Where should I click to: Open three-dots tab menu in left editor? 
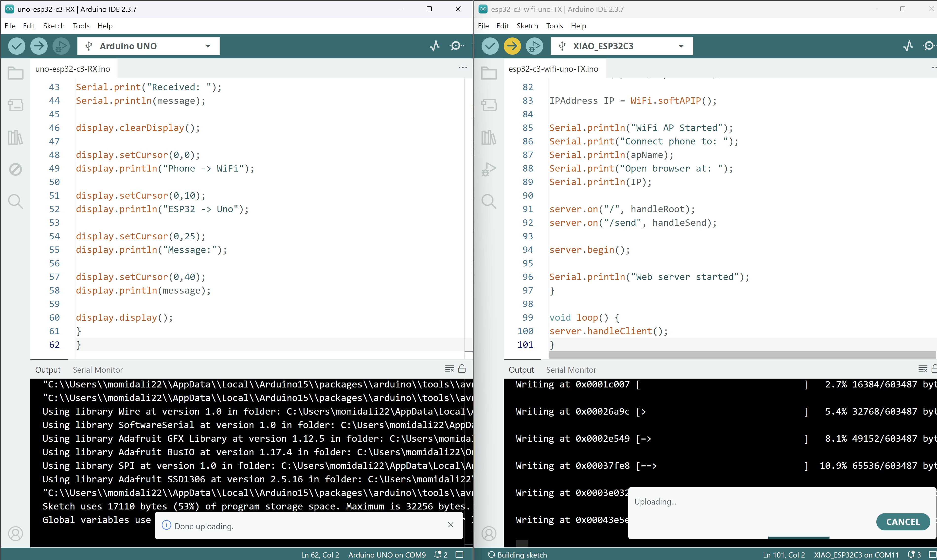coord(463,68)
